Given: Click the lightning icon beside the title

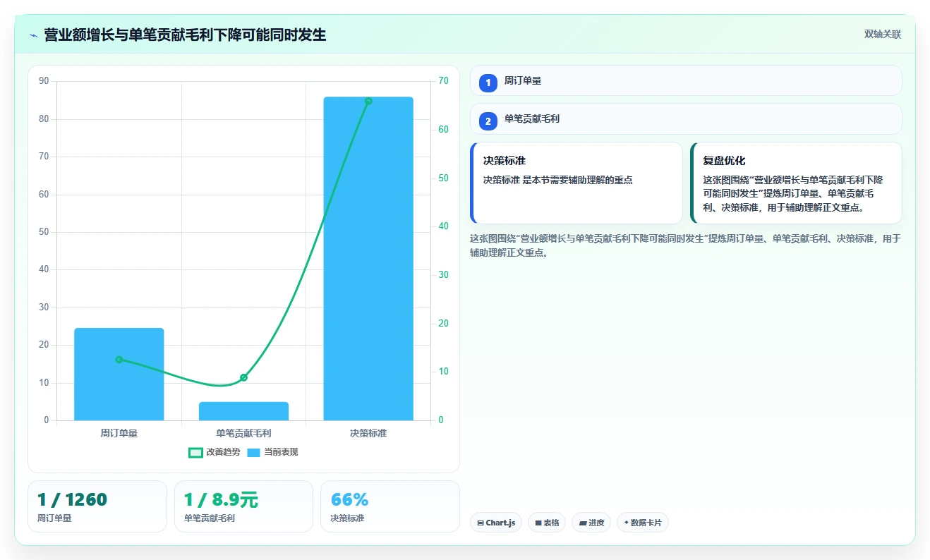Looking at the screenshot, I should [33, 35].
